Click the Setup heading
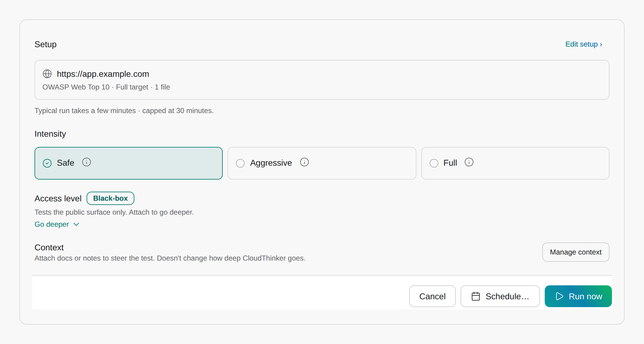The image size is (644, 344). 45,44
